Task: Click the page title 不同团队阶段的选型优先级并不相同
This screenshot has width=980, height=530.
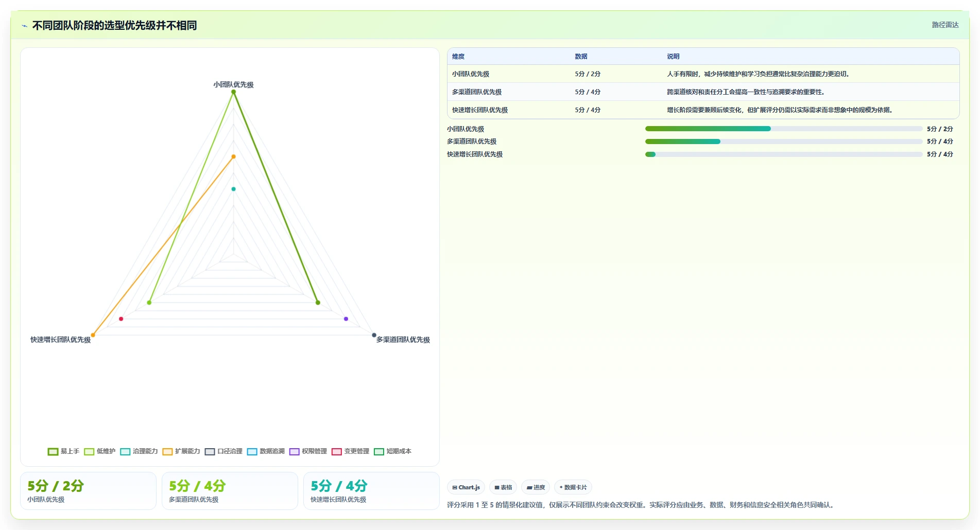Action: click(114, 25)
